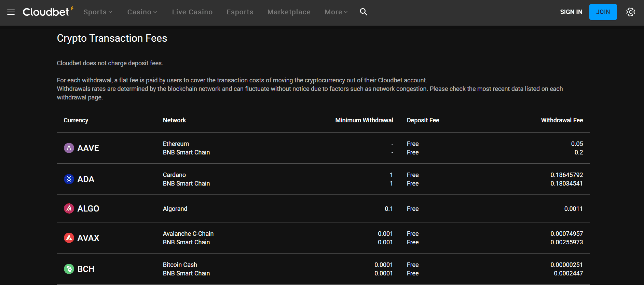Click the blue JOIN button
The width and height of the screenshot is (644, 285).
coord(603,12)
